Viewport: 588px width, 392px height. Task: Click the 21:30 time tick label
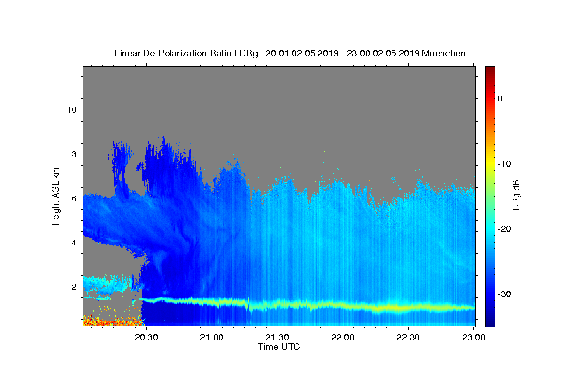point(277,337)
